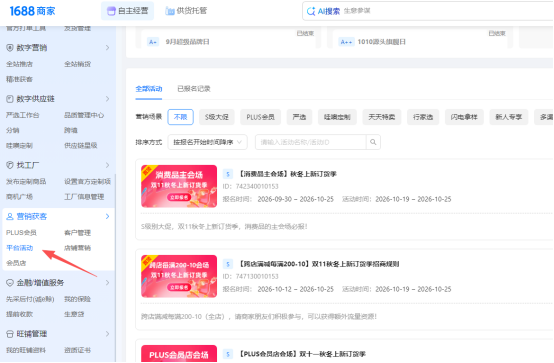Select the S级大促 scene filter

217,117
